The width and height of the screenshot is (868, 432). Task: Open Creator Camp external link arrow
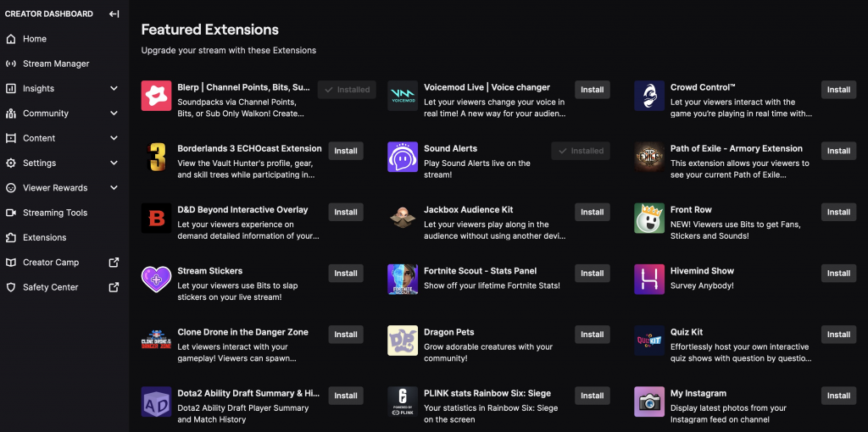(x=114, y=263)
